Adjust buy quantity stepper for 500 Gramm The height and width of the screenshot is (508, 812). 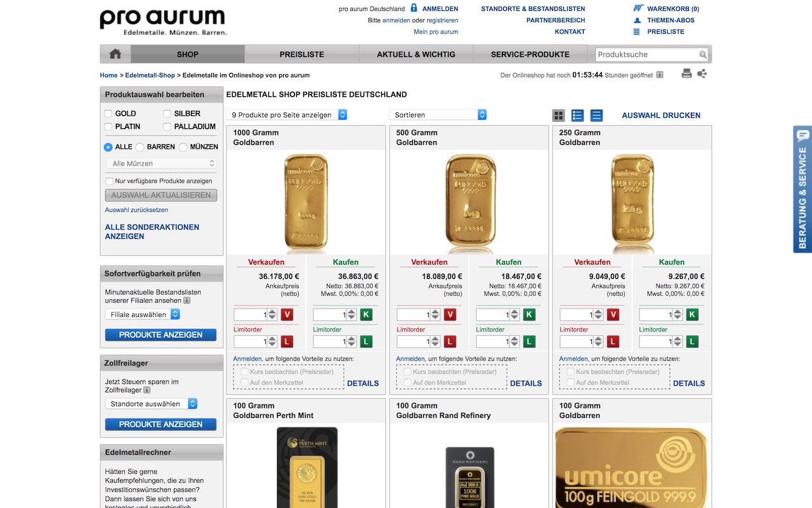[514, 314]
